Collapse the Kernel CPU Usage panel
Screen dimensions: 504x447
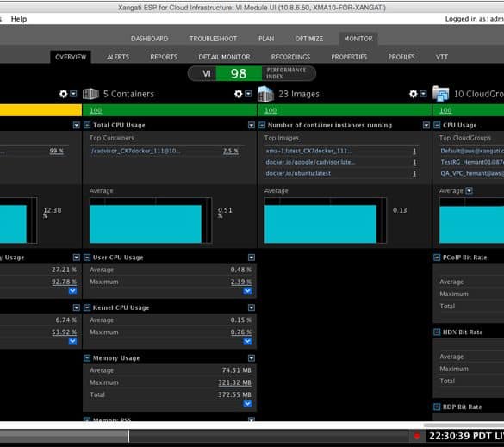87,307
